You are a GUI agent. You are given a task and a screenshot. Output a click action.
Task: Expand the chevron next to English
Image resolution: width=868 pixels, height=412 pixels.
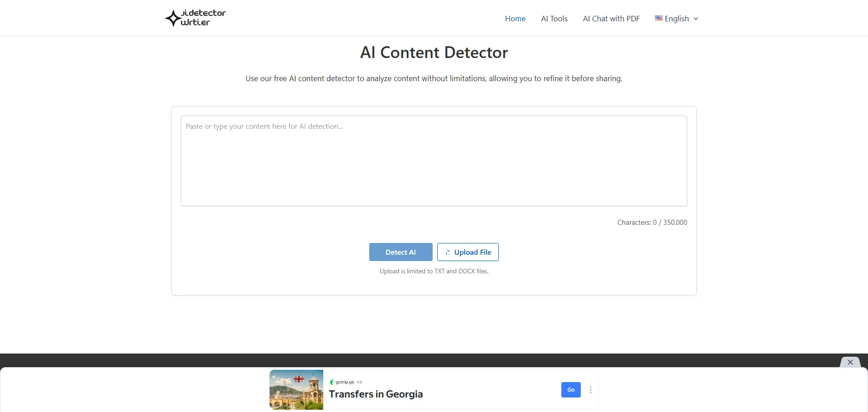[696, 19]
